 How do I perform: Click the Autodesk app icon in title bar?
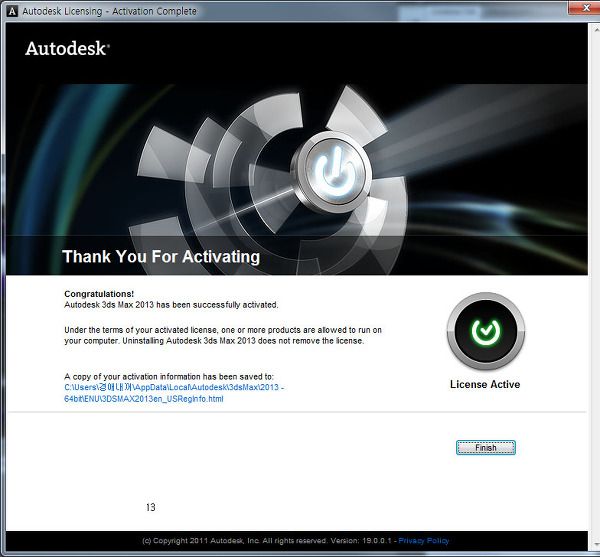(x=12, y=11)
